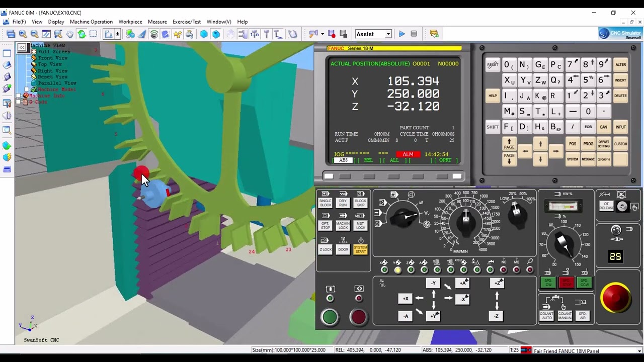Click the INPUT key on FANUC keypad
Image resolution: width=644 pixels, height=362 pixels.
click(x=620, y=127)
